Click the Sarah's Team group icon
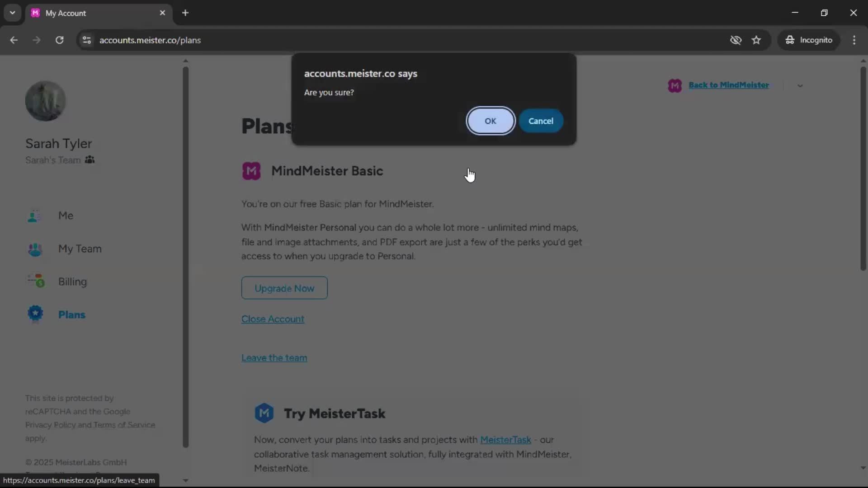868x488 pixels. point(90,160)
